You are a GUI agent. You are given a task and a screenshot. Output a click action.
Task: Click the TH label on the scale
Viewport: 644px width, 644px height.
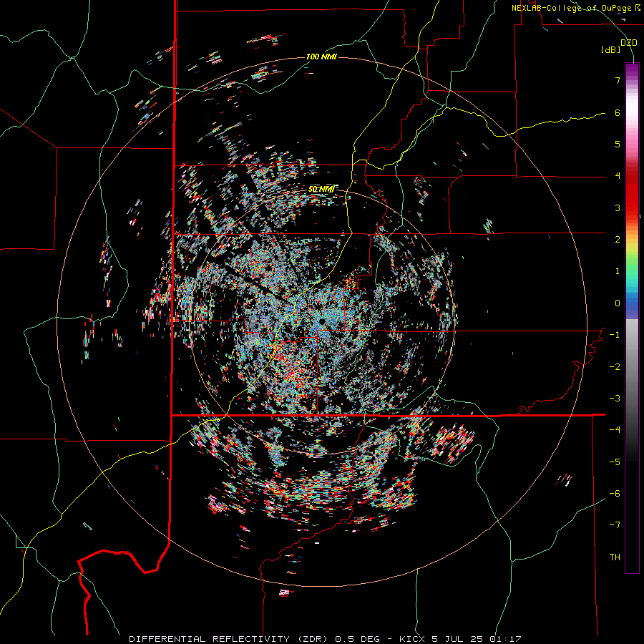(615, 557)
